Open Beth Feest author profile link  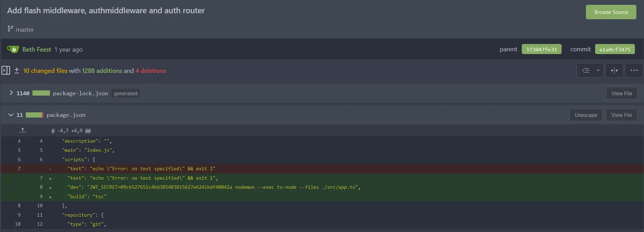[x=37, y=49]
